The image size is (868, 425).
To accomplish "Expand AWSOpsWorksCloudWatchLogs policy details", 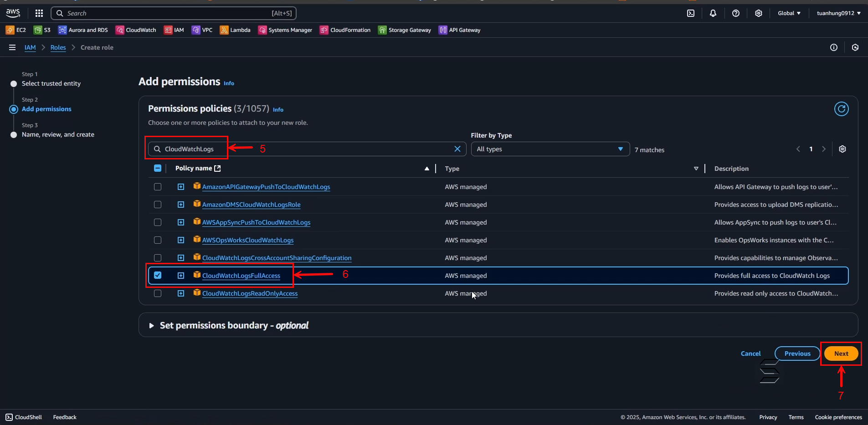I will (x=181, y=240).
